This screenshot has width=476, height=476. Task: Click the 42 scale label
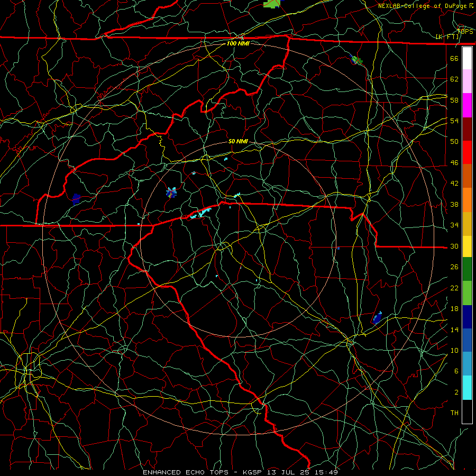pyautogui.click(x=454, y=184)
